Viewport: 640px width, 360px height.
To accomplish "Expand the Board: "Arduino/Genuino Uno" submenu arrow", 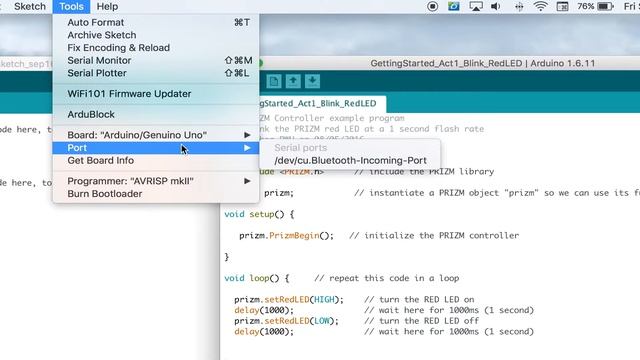I will click(x=247, y=135).
